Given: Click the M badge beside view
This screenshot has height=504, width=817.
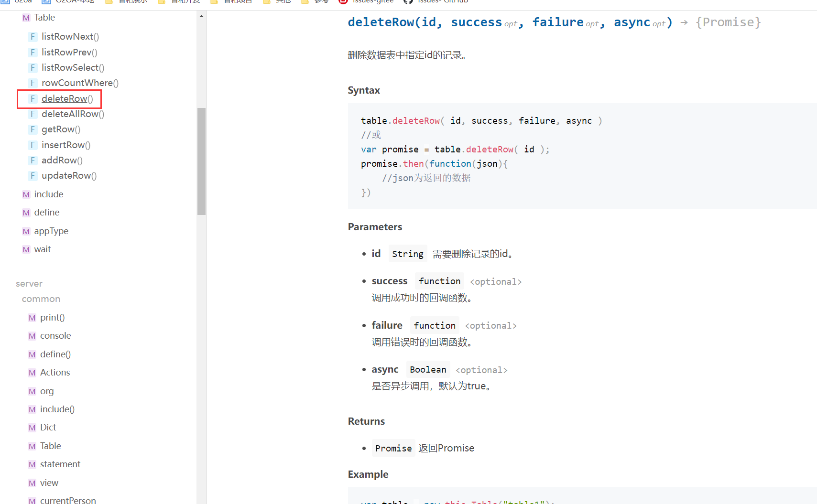Looking at the screenshot, I should (x=32, y=483).
